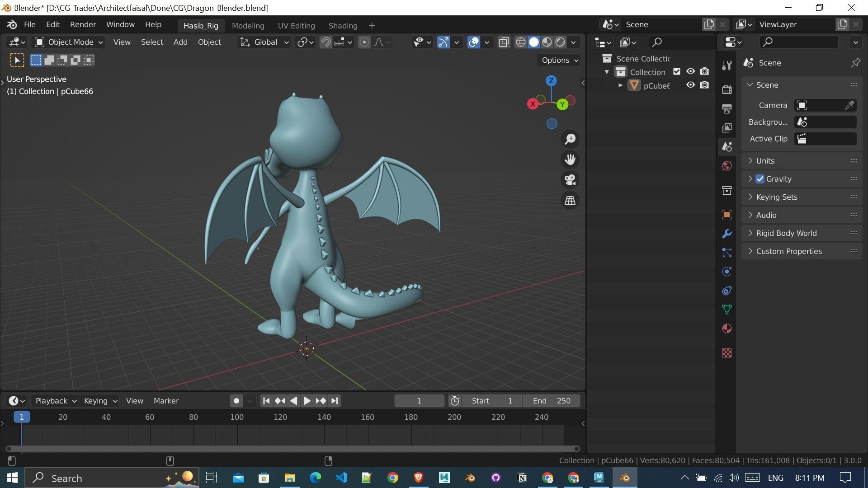Open the Output properties printer icon

click(727, 108)
